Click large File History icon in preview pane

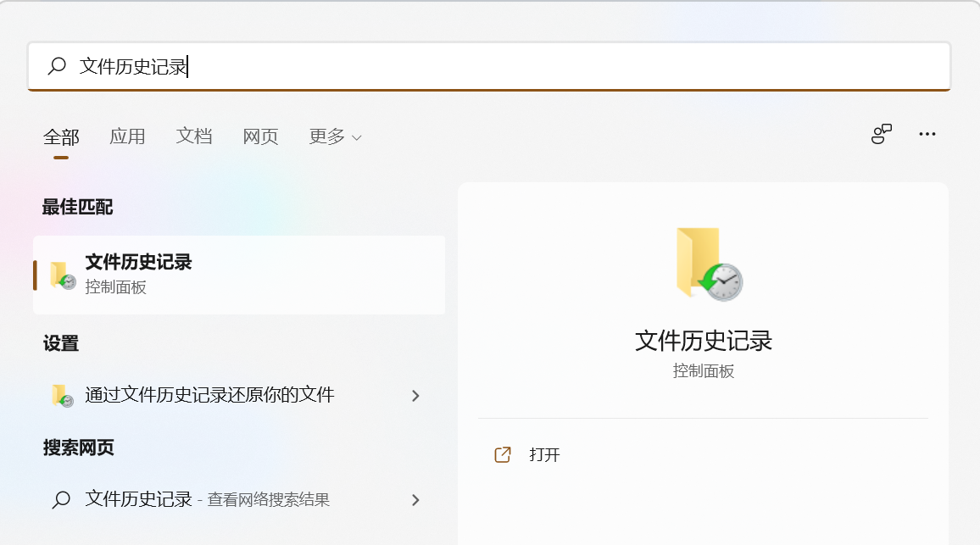pos(710,264)
